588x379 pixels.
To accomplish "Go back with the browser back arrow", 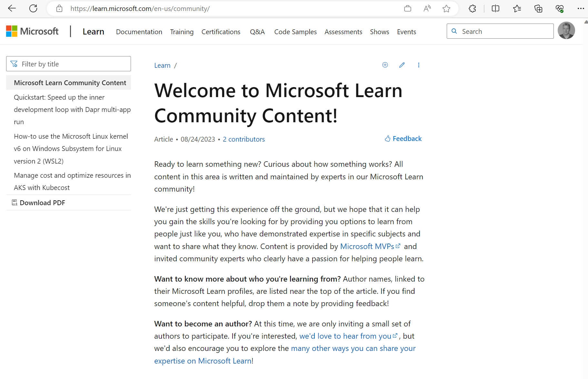I will [x=12, y=8].
